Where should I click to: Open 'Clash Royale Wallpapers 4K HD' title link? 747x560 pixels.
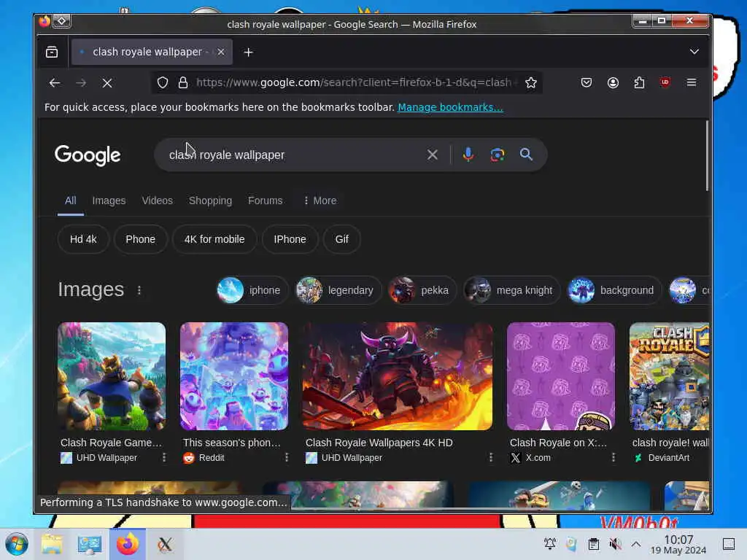pos(379,443)
